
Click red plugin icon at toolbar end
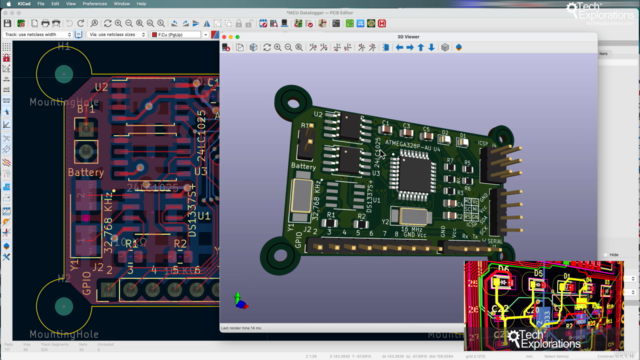pyautogui.click(x=382, y=24)
